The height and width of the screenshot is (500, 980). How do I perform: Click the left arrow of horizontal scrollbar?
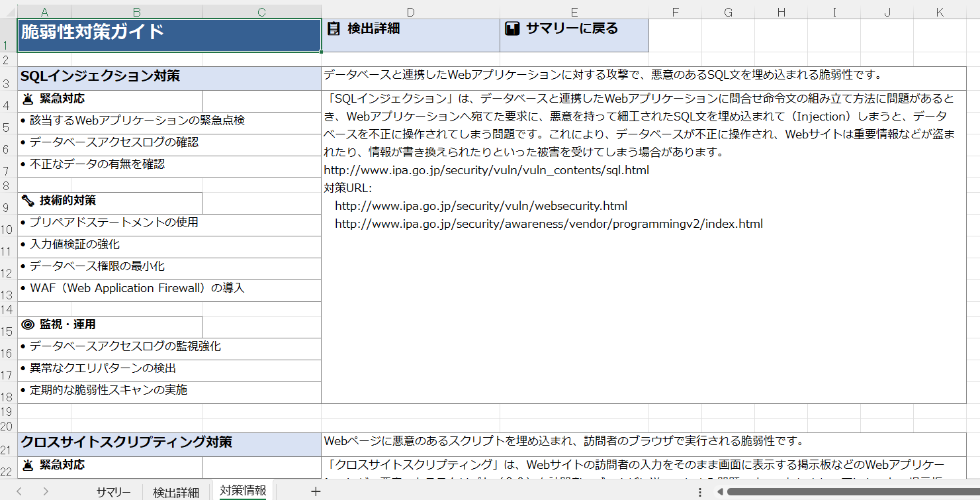pyautogui.click(x=719, y=492)
